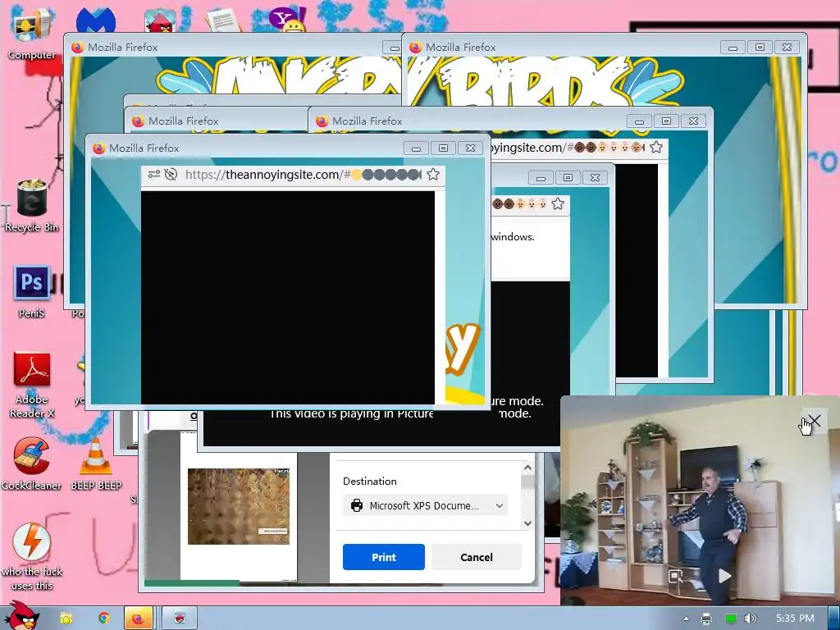This screenshot has height=630, width=840.
Task: Switch to the Angry Birds taskbar app
Action: click(180, 619)
